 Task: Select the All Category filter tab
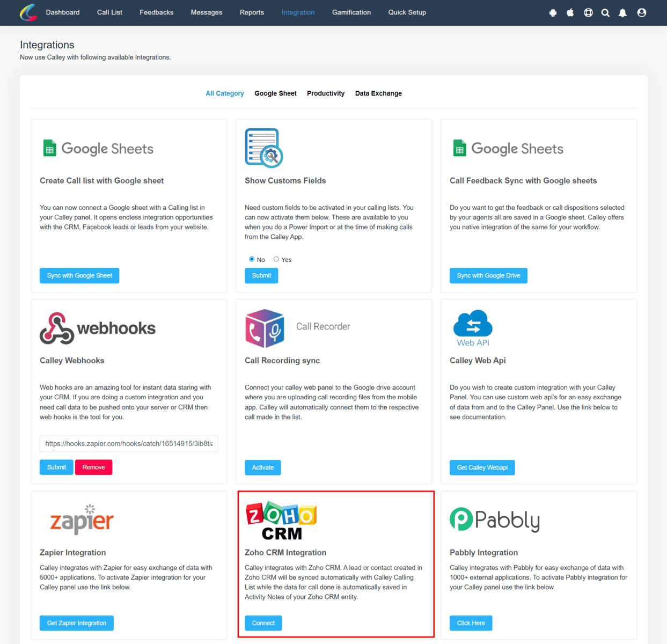225,93
